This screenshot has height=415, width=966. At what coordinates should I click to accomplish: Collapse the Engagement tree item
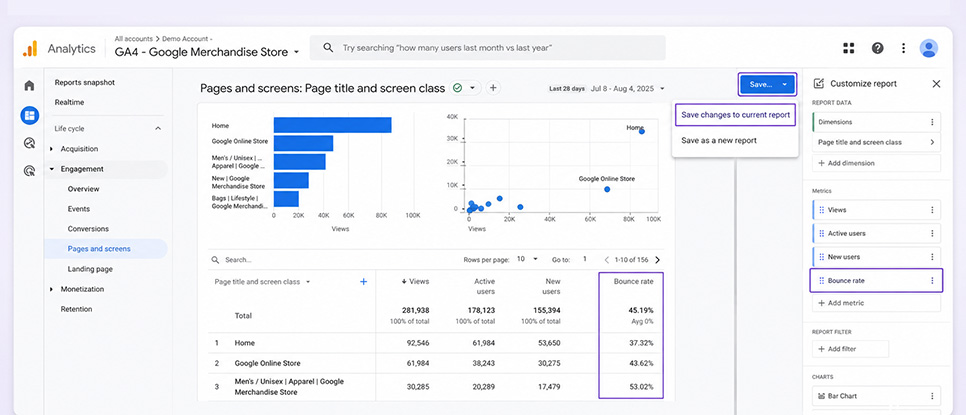pos(52,169)
